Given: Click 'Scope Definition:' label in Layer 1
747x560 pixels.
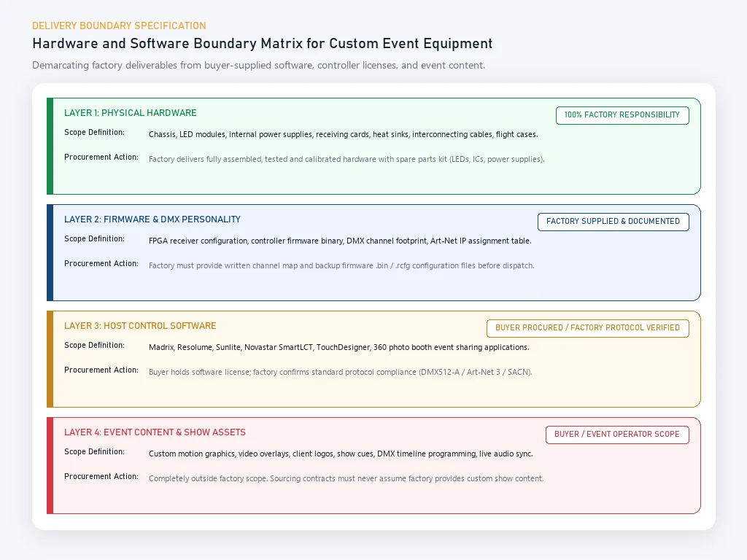Looking at the screenshot, I should tap(94, 133).
